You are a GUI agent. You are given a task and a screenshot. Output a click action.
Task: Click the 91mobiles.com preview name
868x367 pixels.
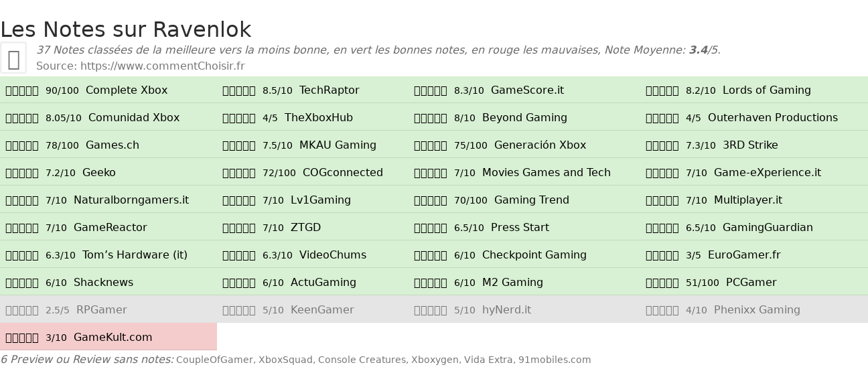[x=555, y=360]
